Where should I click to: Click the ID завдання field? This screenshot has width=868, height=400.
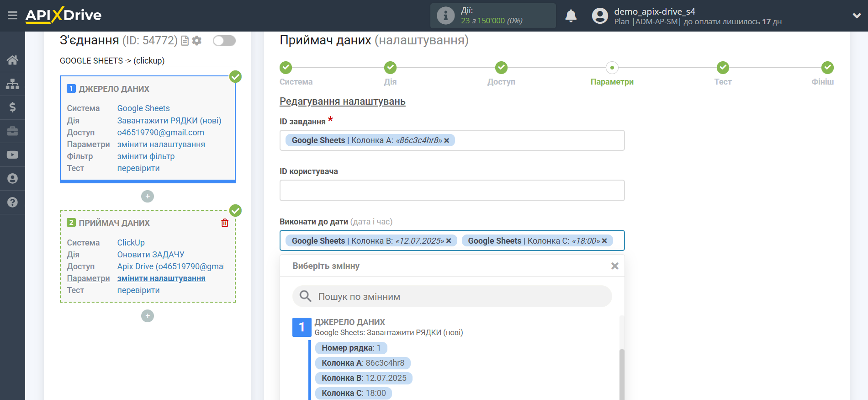[x=452, y=140]
